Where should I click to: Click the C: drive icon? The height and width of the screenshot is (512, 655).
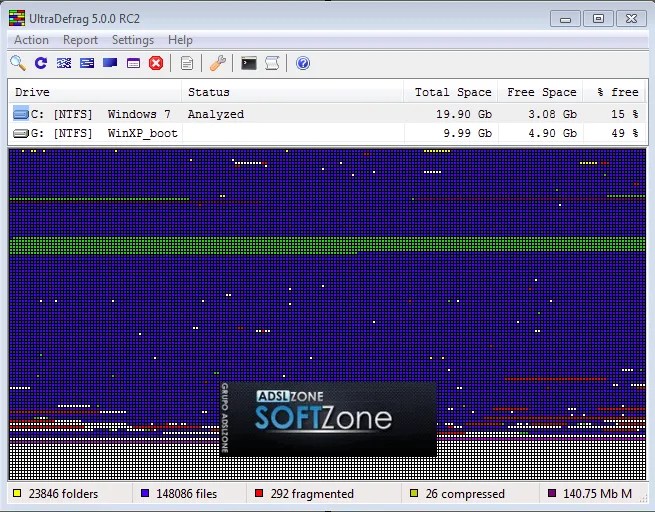[x=21, y=113]
